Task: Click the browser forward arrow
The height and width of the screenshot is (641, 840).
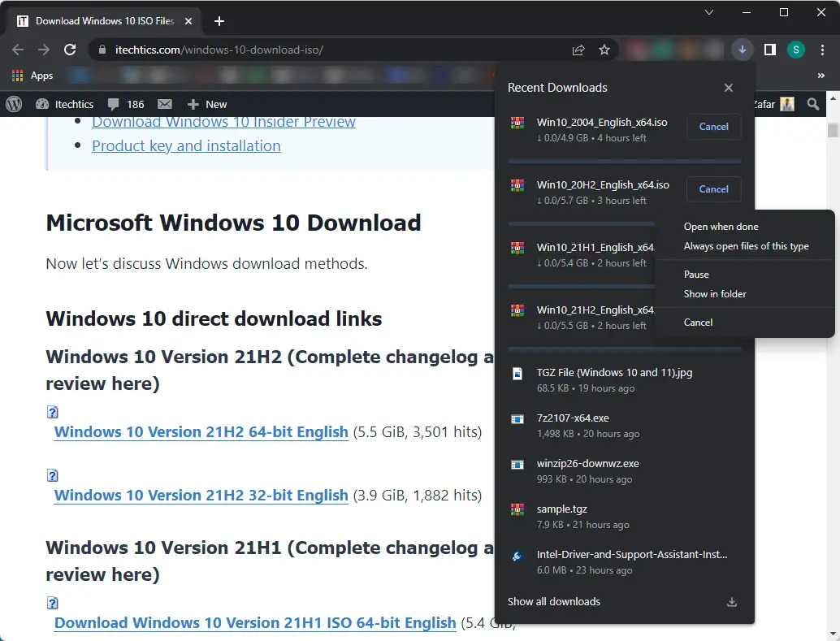Action: [x=44, y=50]
